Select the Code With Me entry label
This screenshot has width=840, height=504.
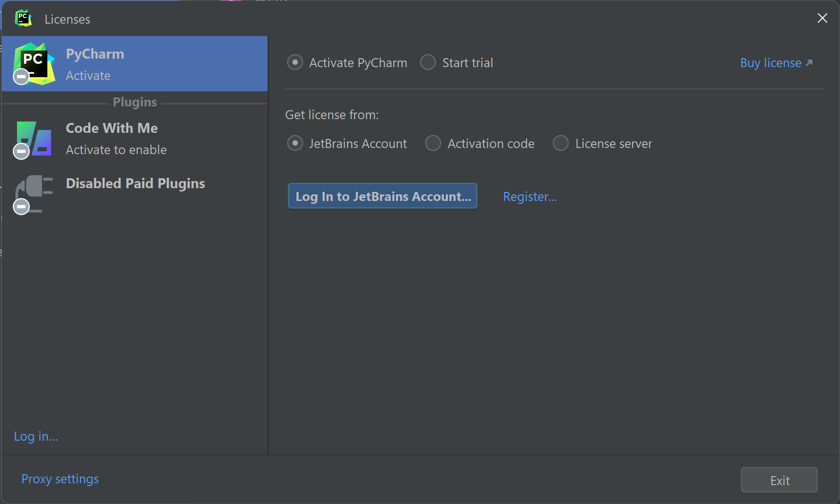click(x=112, y=128)
